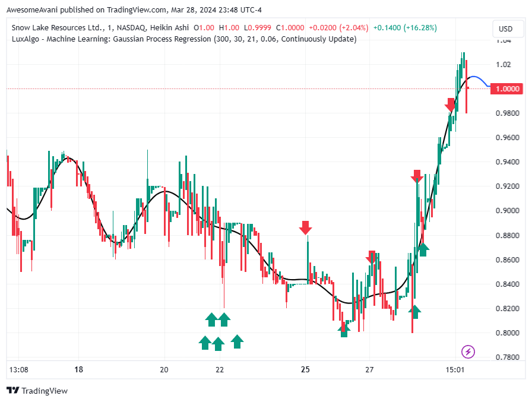Viewport: 532px width, 402px height.
Task: Click the LuxAlgo Gaussian Process Regression indicator label
Action: pos(184,39)
